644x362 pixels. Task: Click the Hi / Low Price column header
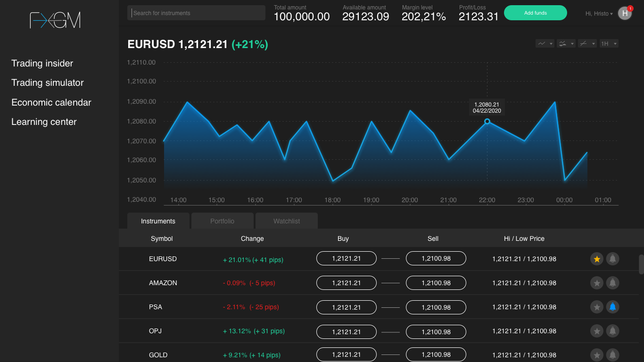coord(524,239)
